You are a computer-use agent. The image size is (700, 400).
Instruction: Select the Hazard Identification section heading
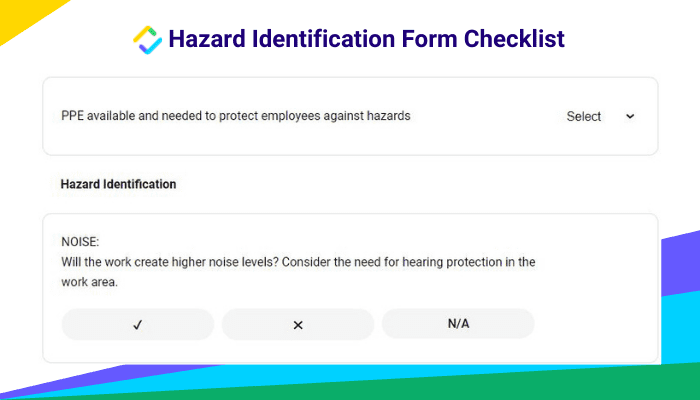click(x=118, y=184)
